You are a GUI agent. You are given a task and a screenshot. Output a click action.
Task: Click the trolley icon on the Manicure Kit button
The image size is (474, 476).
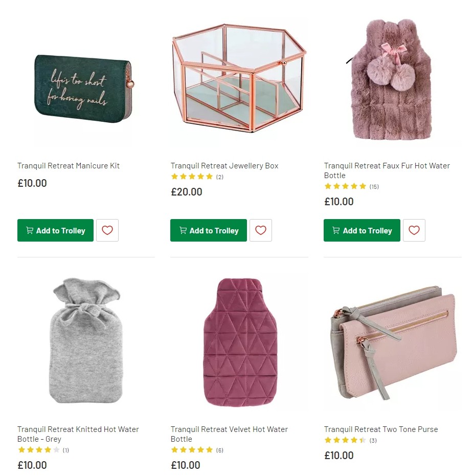click(29, 230)
